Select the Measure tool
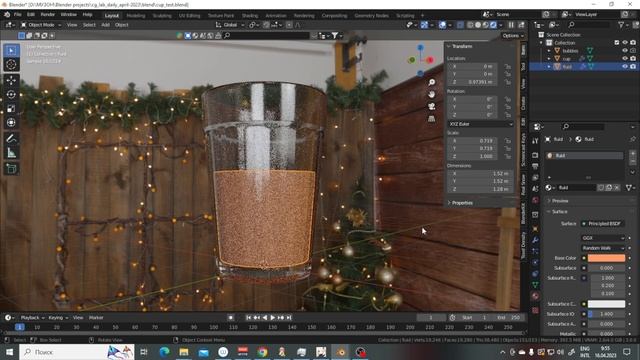 pos(11,153)
